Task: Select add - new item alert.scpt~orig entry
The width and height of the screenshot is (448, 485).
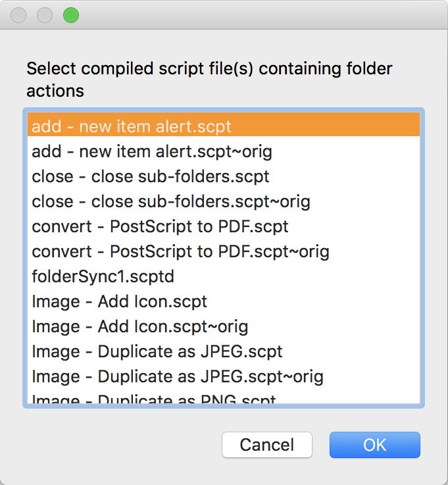Action: [152, 152]
